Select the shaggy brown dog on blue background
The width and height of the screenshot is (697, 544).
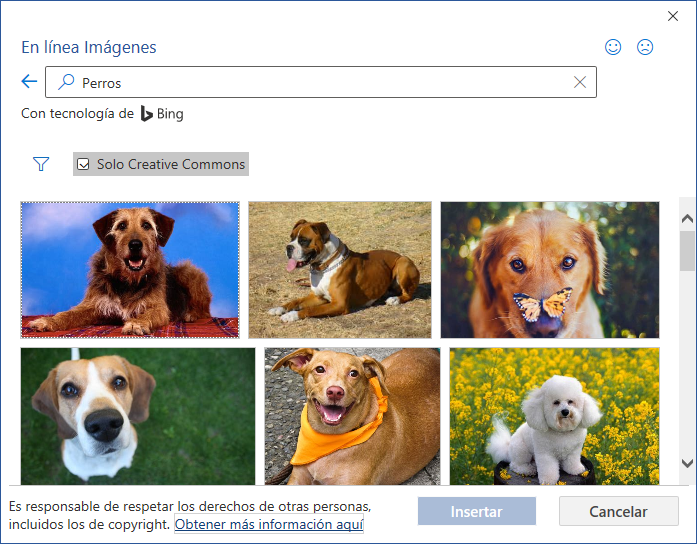pyautogui.click(x=130, y=269)
